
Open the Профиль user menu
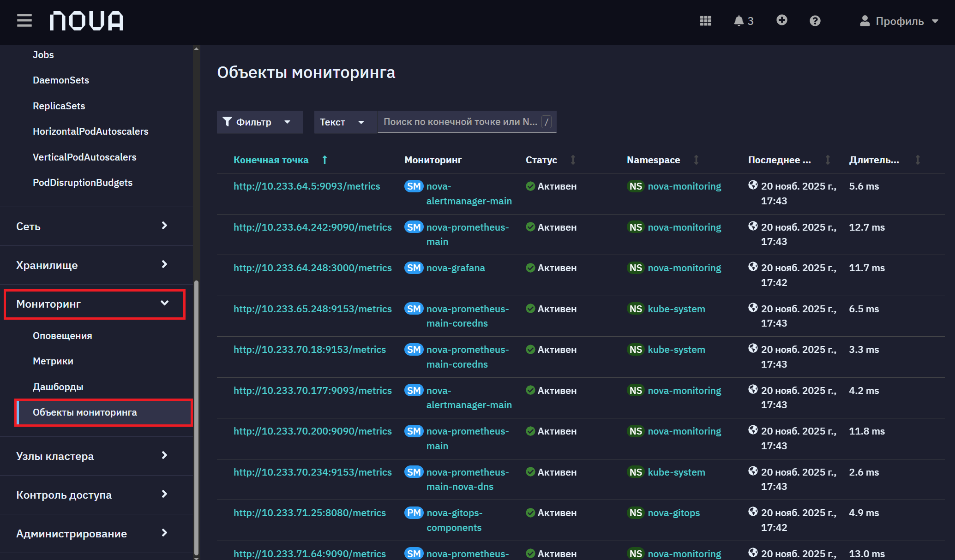click(x=899, y=21)
